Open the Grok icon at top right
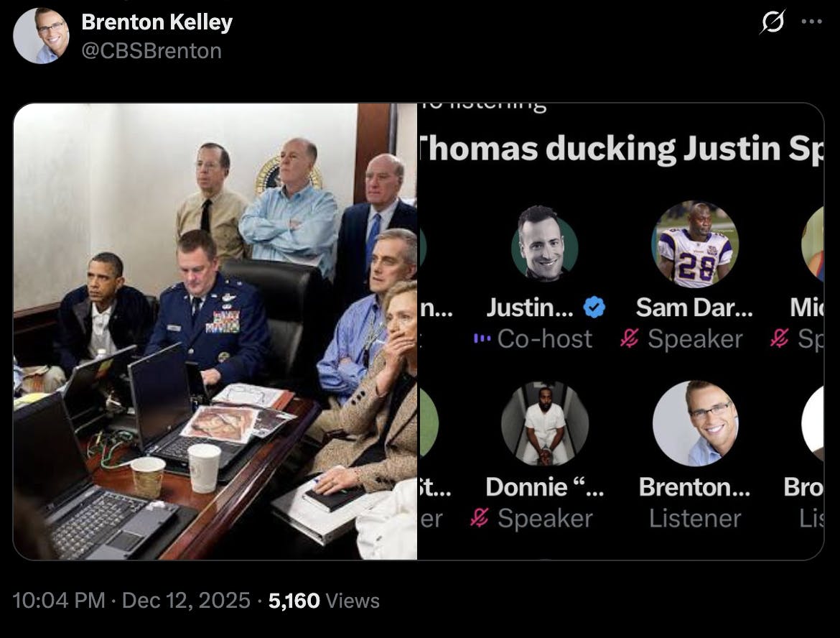Screen dimensions: 840x638 [773, 22]
